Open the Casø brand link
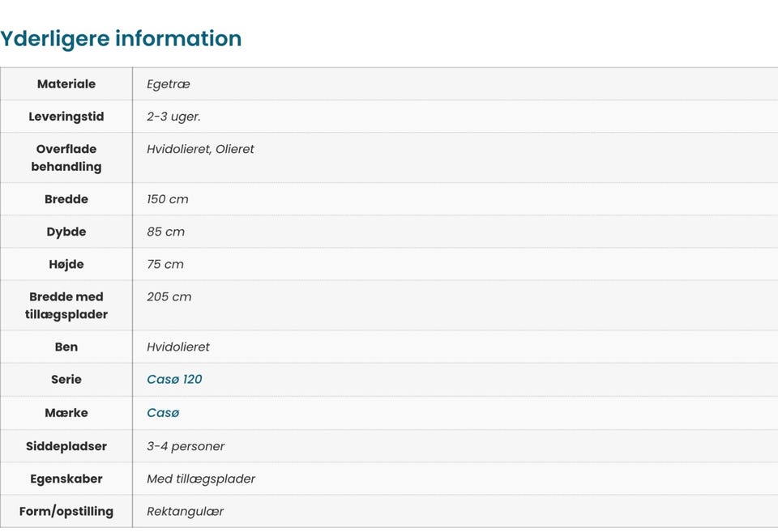This screenshot has width=778, height=532. pyautogui.click(x=163, y=412)
